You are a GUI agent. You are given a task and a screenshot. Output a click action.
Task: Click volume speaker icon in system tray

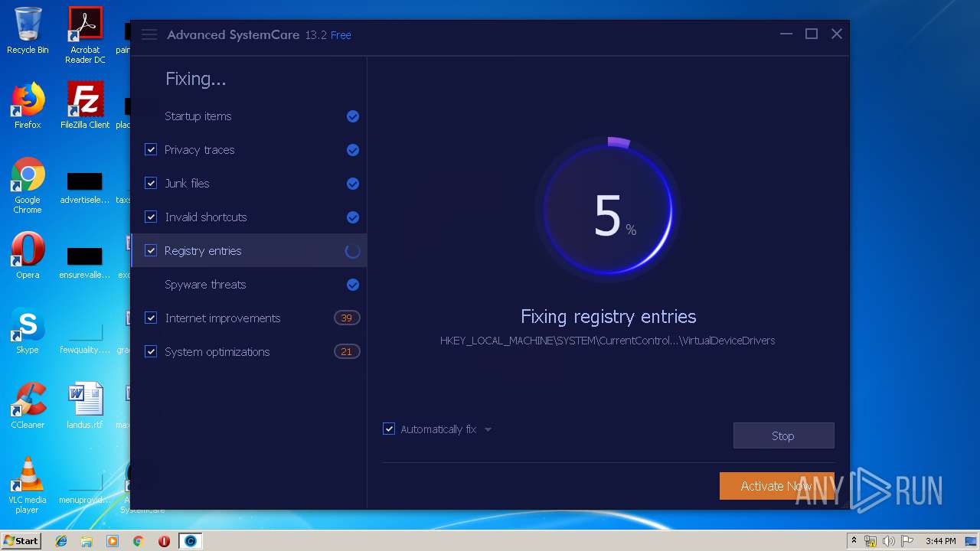coord(888,541)
